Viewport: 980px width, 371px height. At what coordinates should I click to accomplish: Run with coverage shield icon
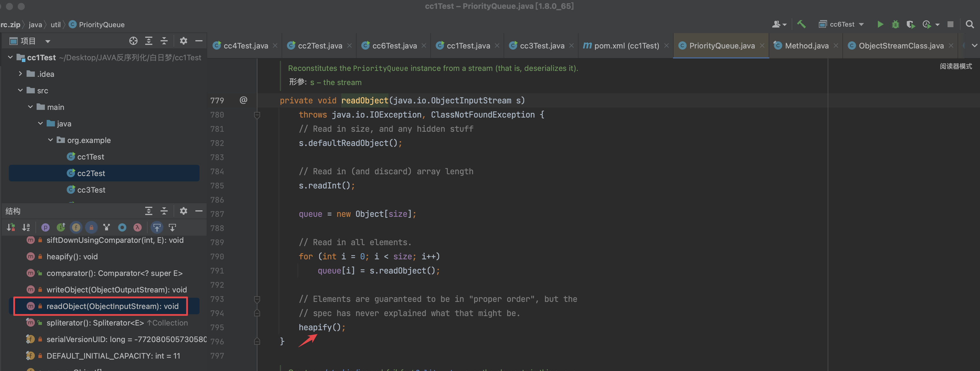coord(910,24)
